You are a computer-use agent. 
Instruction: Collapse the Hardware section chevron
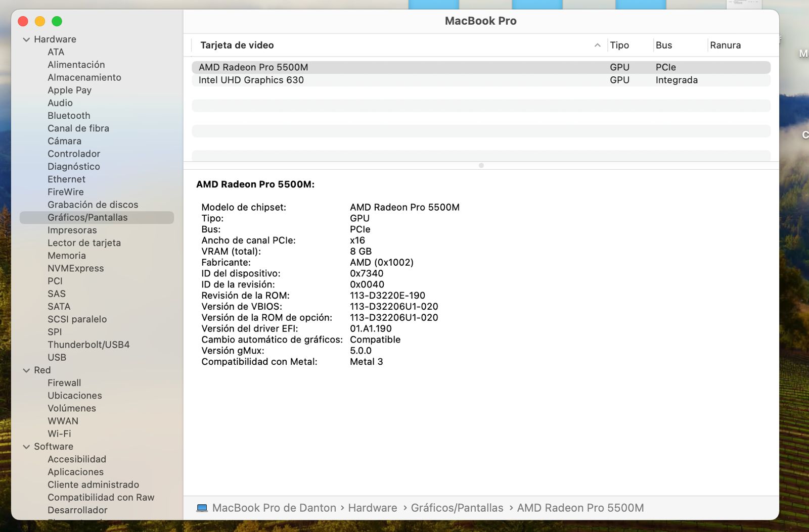tap(26, 39)
